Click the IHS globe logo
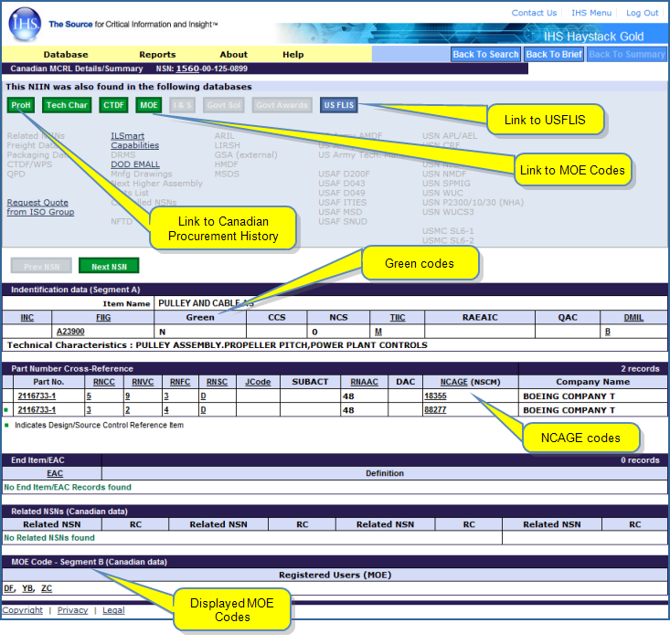Image resolution: width=670 pixels, height=644 pixels. pos(25,24)
